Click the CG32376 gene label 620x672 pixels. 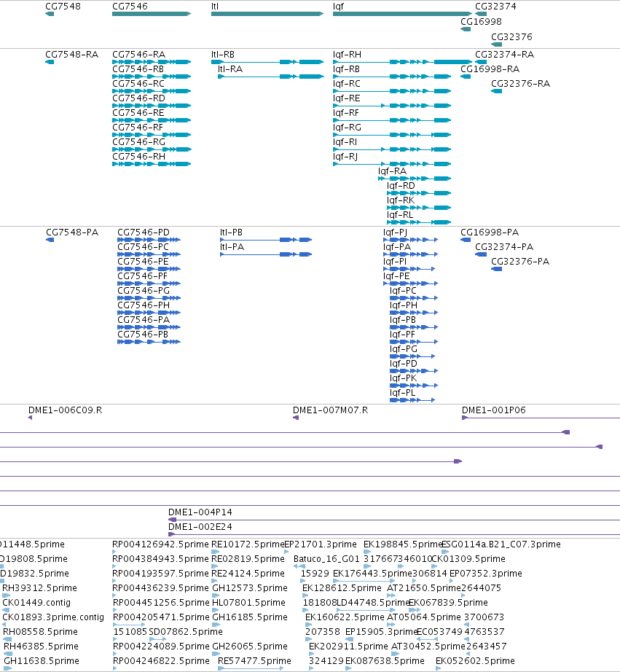pos(511,37)
